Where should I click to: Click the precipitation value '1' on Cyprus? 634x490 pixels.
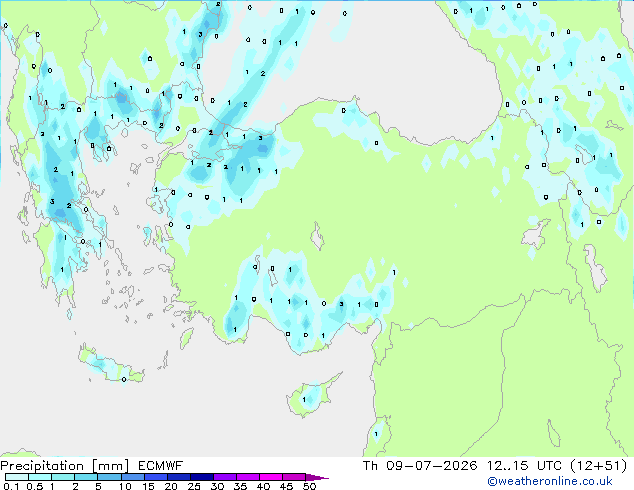pyautogui.click(x=304, y=400)
